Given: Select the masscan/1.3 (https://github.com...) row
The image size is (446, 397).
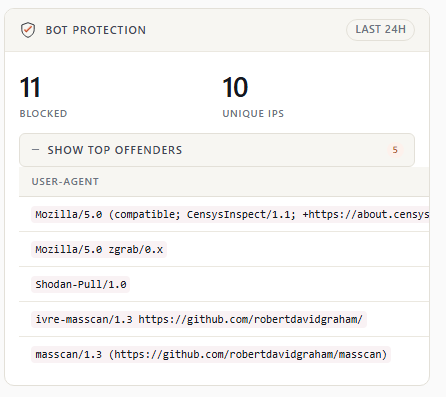Looking at the screenshot, I should 224,354.
